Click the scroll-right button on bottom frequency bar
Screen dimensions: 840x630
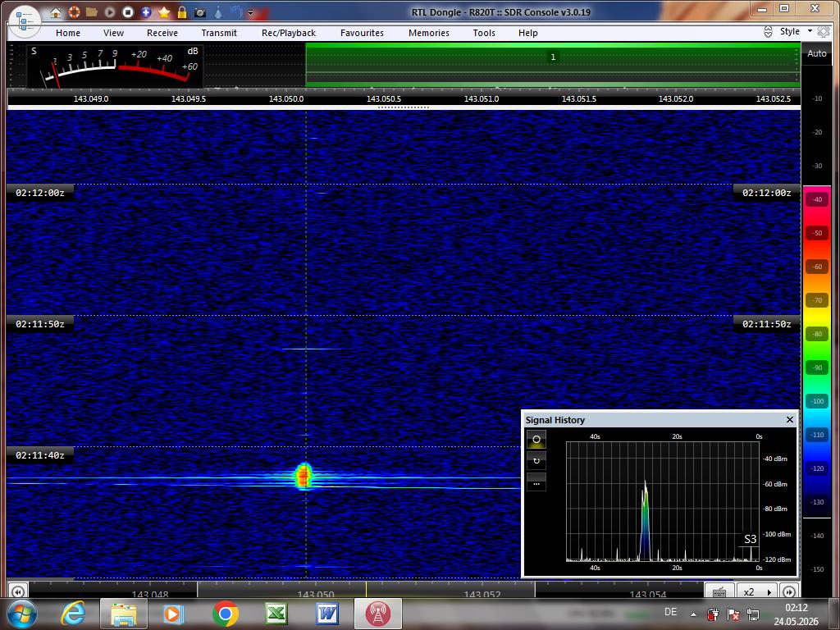point(789,591)
